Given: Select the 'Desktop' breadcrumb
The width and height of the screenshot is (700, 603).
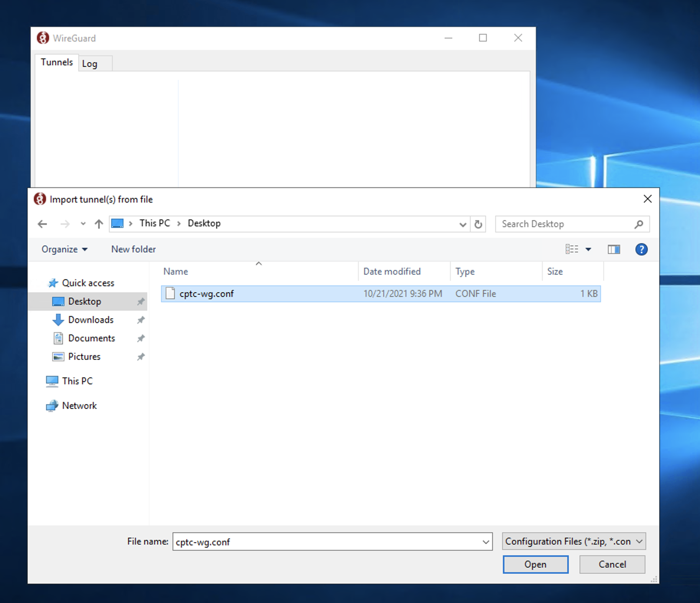Looking at the screenshot, I should pos(204,223).
